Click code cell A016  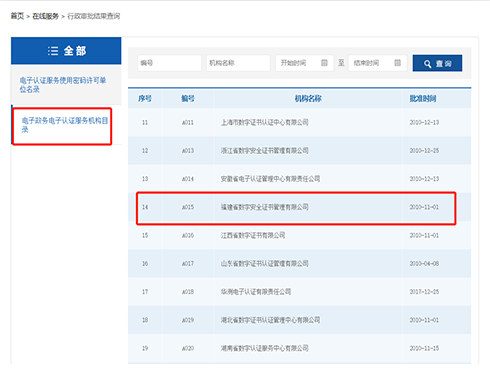188,235
